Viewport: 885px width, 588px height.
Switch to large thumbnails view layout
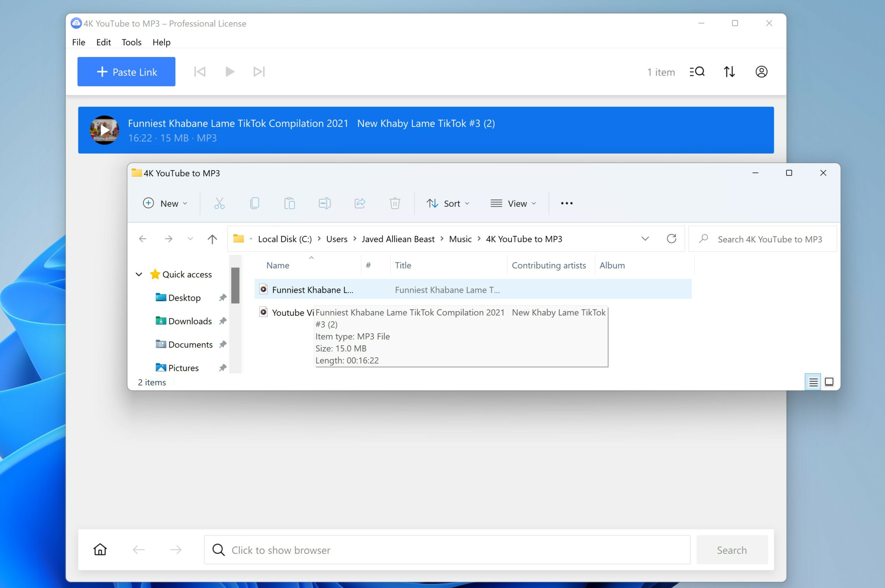coord(829,382)
